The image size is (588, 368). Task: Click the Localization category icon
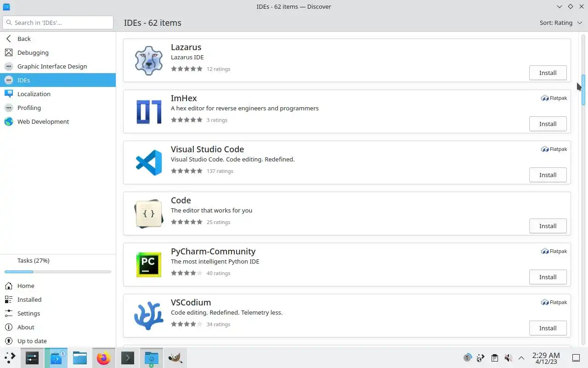click(x=9, y=94)
